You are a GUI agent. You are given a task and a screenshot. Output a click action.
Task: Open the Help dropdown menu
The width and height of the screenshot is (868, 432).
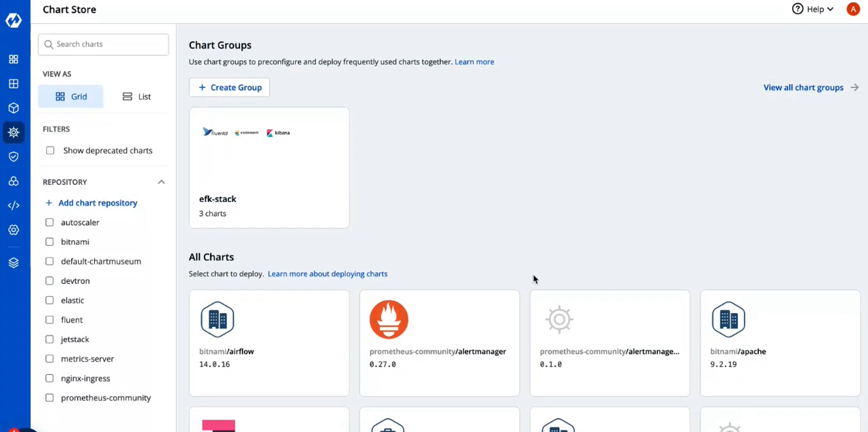813,10
